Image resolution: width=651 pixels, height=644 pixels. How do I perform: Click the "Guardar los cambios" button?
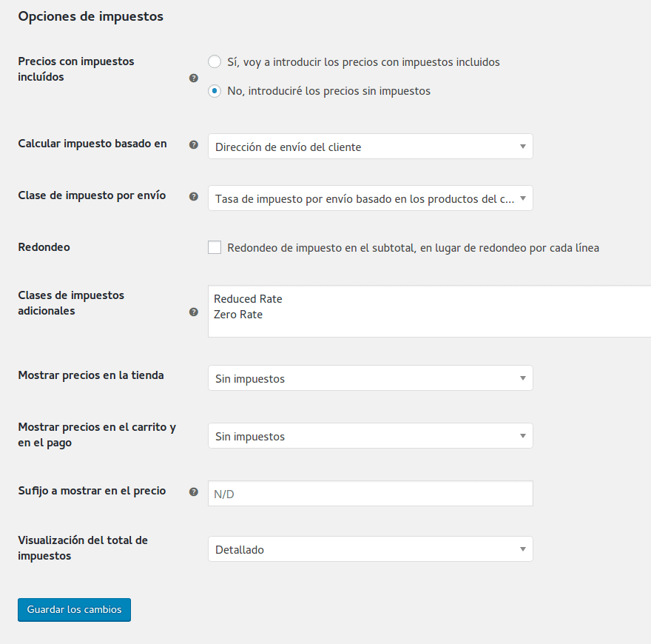(74, 609)
